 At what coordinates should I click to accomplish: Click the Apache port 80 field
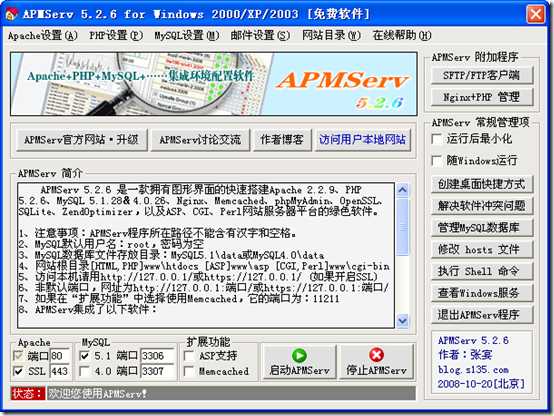(60, 356)
